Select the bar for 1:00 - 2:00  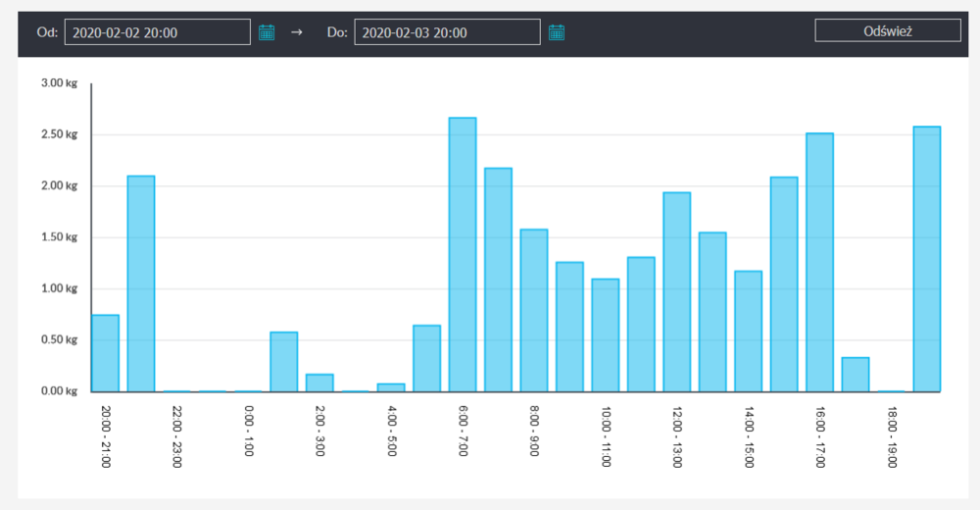[284, 362]
